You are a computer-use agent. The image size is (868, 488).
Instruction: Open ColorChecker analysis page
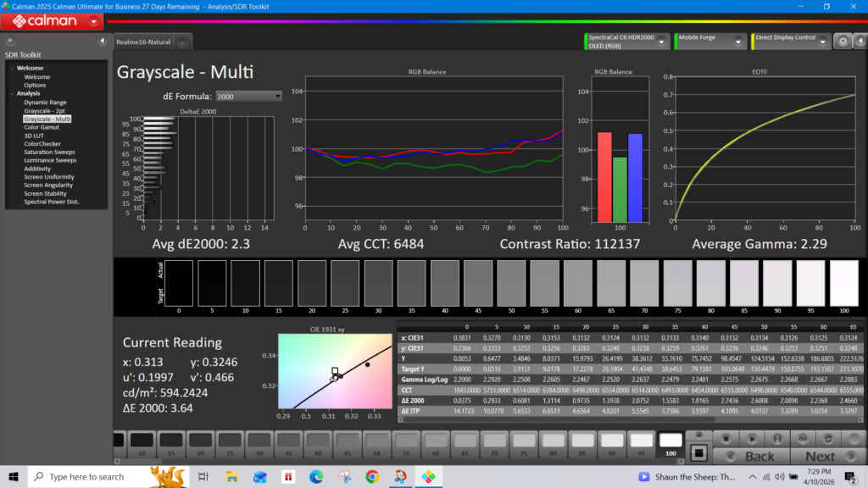point(42,144)
